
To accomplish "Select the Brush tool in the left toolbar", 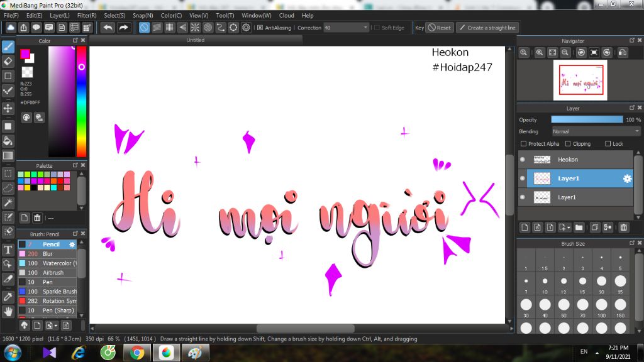I will (x=8, y=47).
